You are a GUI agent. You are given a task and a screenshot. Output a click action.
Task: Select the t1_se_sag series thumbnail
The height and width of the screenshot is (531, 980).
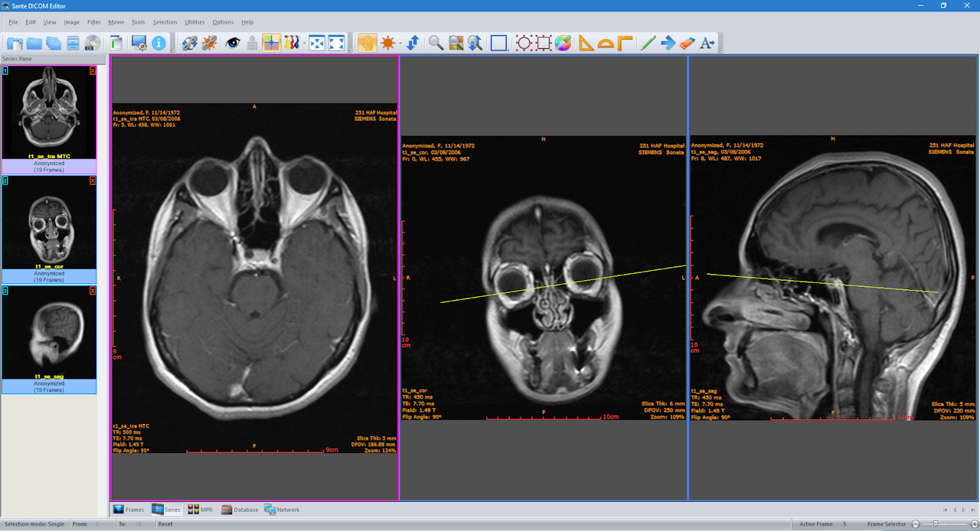49,340
